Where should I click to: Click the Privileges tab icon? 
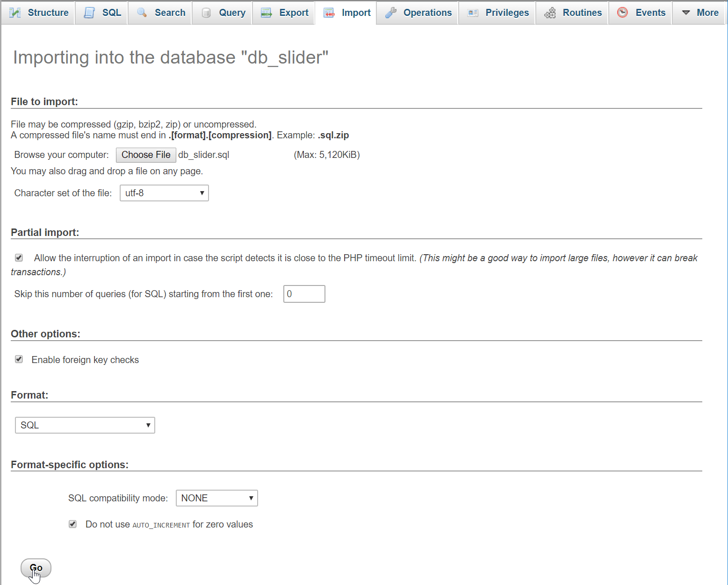pyautogui.click(x=473, y=13)
